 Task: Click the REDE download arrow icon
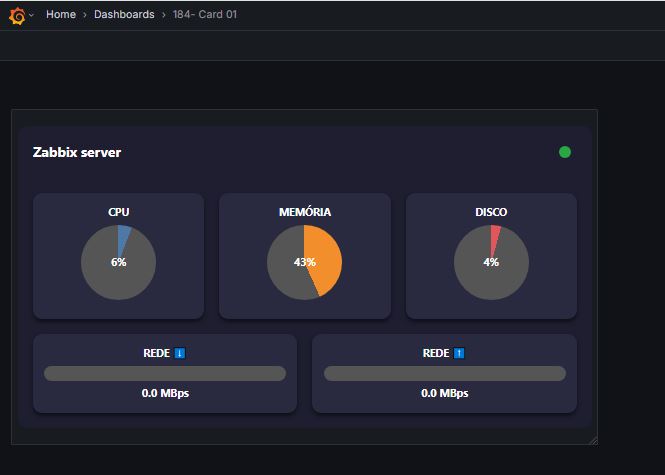[180, 353]
